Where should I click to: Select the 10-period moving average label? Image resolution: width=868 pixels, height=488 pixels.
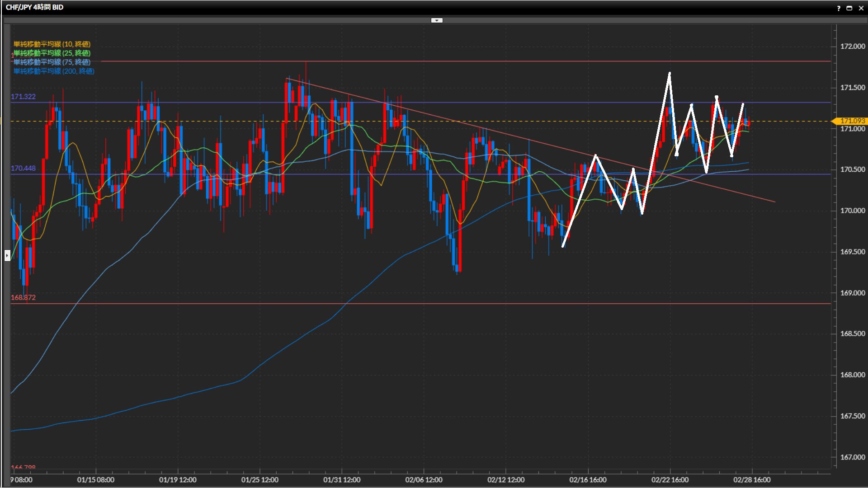[52, 44]
